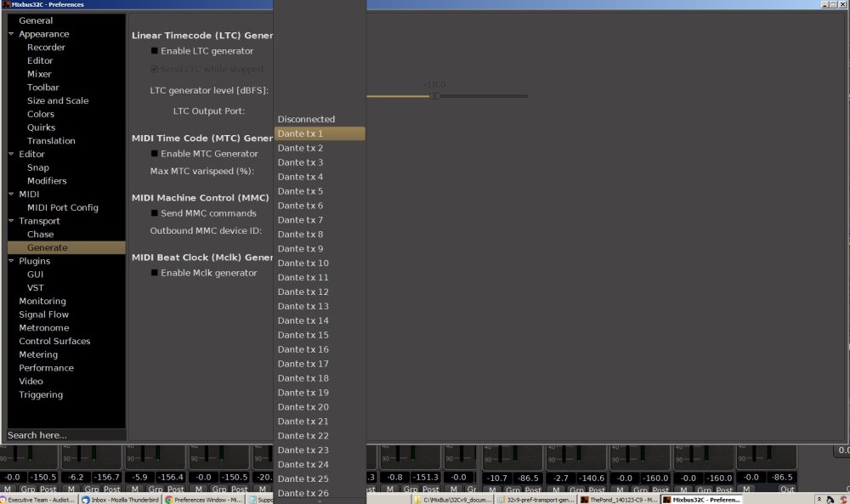
Task: Open Monitoring preferences
Action: pos(42,302)
